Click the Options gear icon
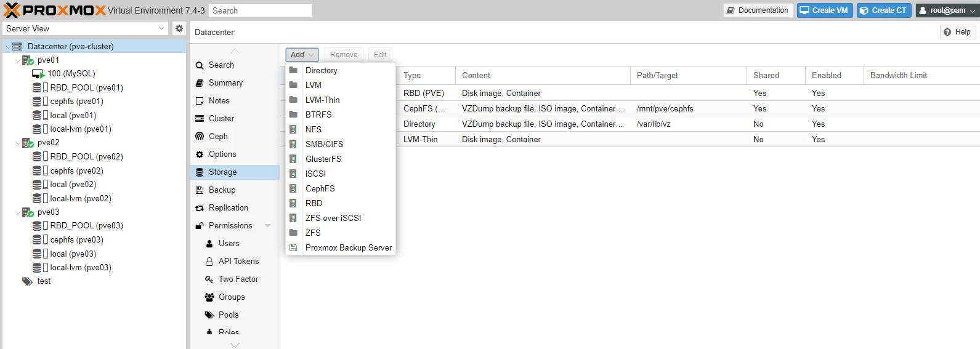 [200, 154]
